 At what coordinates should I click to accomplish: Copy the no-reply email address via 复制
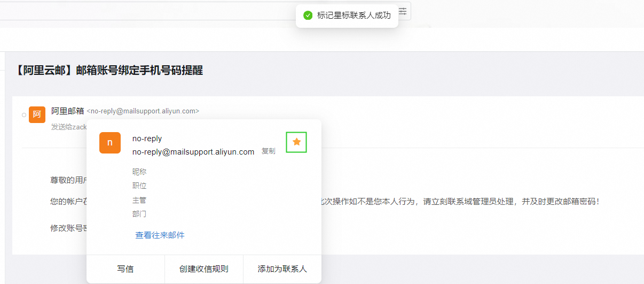268,151
